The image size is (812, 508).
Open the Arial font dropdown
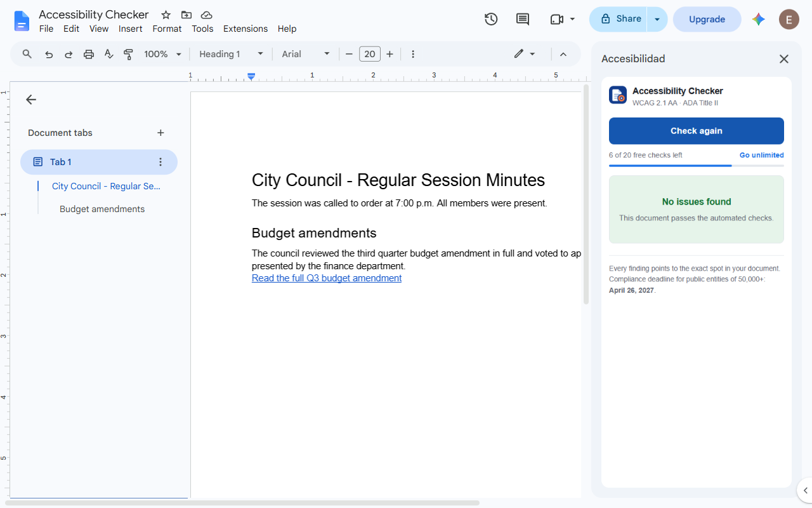point(306,54)
